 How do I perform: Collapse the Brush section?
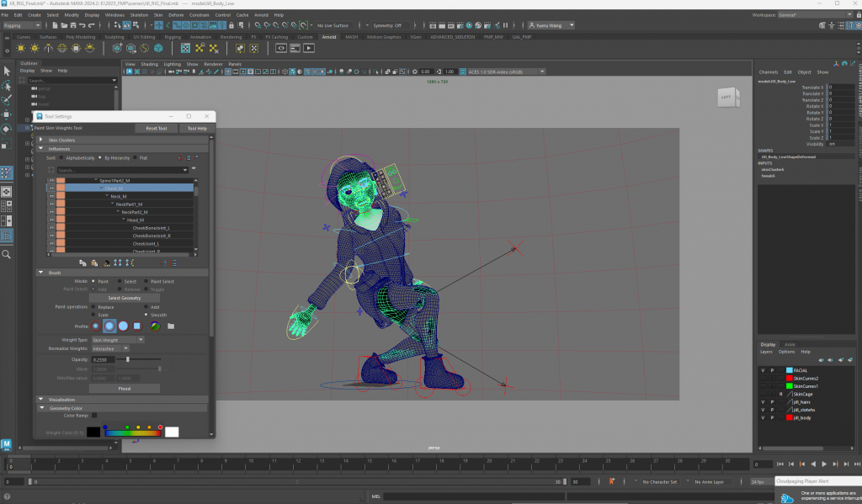[x=41, y=273]
